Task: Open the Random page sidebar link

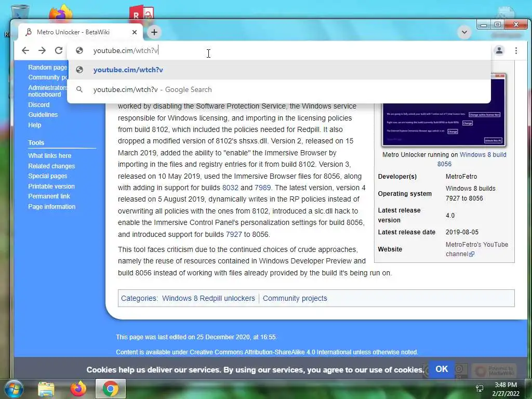Action: click(x=47, y=67)
